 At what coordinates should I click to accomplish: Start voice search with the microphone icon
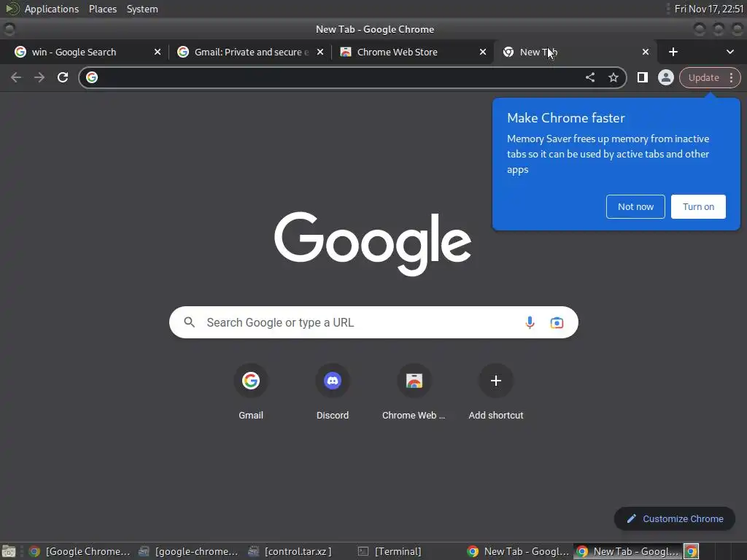click(530, 322)
